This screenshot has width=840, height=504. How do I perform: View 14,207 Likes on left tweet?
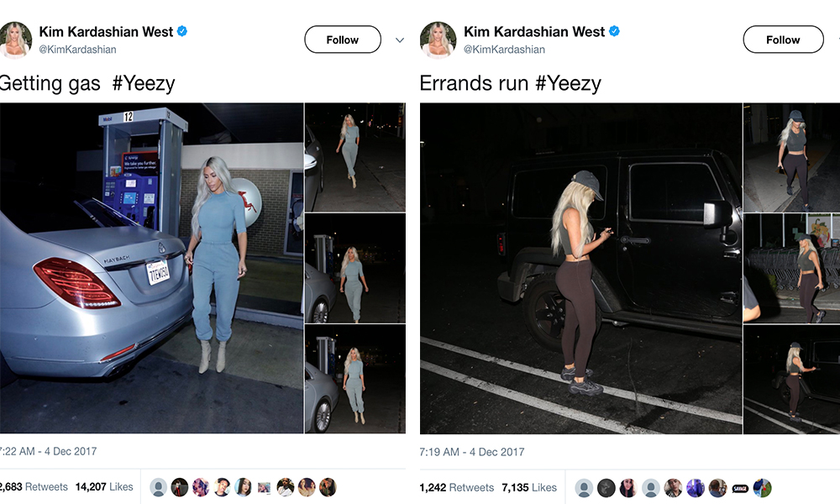point(104,487)
